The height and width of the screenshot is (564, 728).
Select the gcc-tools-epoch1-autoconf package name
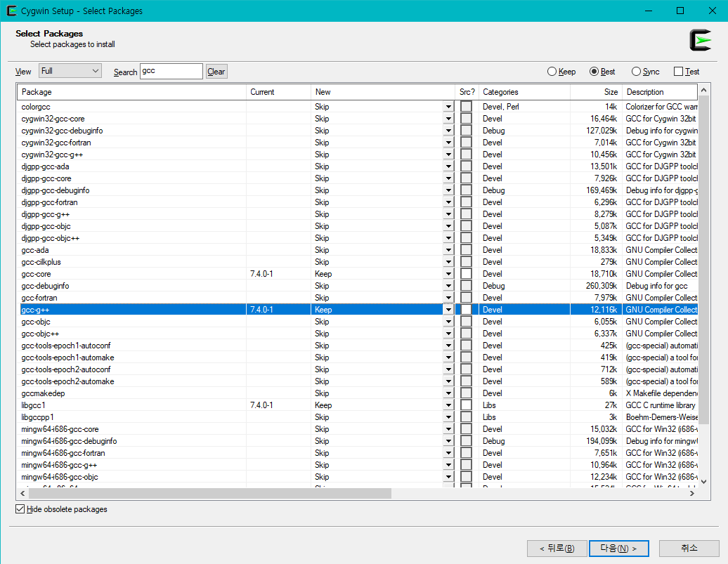[66, 346]
